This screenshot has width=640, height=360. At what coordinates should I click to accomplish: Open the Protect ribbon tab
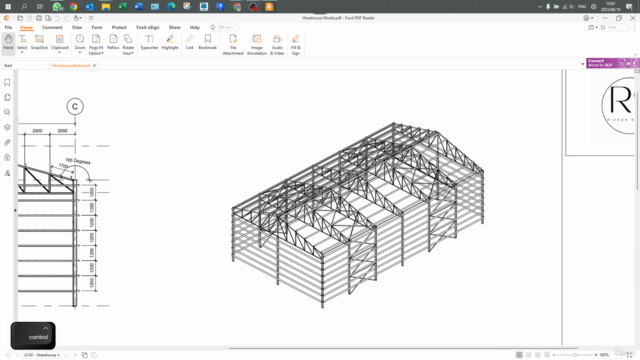pyautogui.click(x=119, y=27)
